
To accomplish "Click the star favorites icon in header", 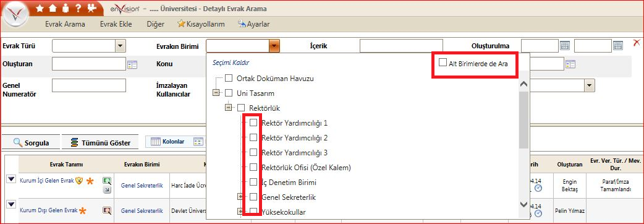I will [x=40, y=8].
